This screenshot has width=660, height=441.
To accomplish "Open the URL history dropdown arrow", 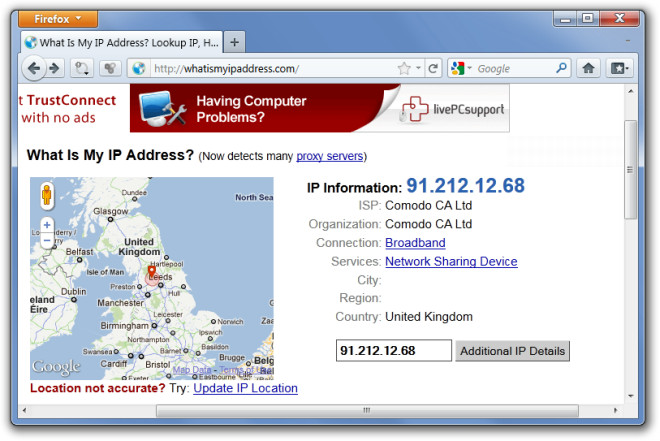I will (x=418, y=68).
